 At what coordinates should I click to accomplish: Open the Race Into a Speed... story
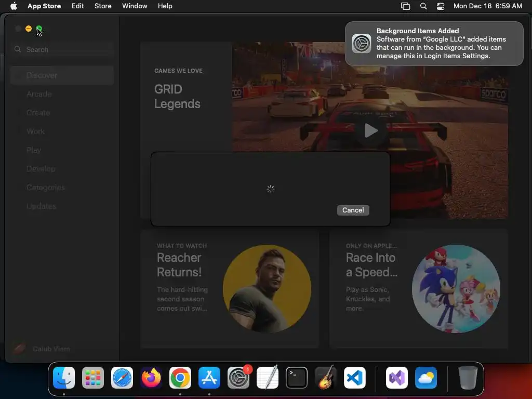click(419, 289)
